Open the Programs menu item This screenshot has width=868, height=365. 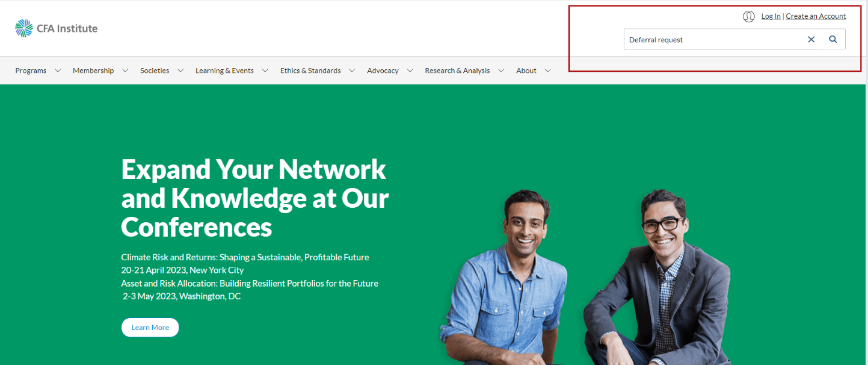[x=31, y=70]
